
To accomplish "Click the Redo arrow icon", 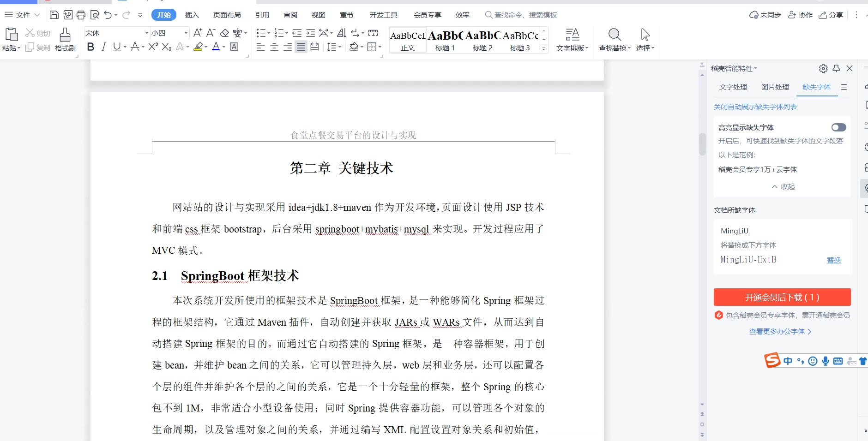I will point(126,15).
